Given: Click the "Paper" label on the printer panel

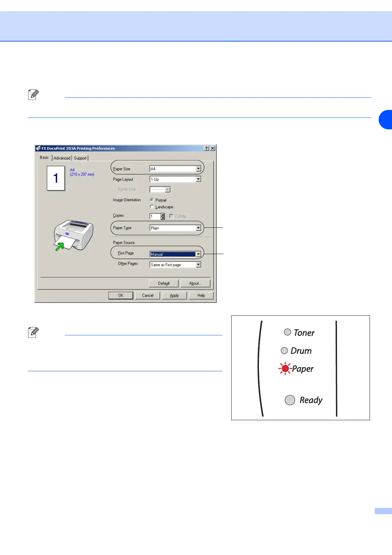Looking at the screenshot, I should tap(303, 369).
